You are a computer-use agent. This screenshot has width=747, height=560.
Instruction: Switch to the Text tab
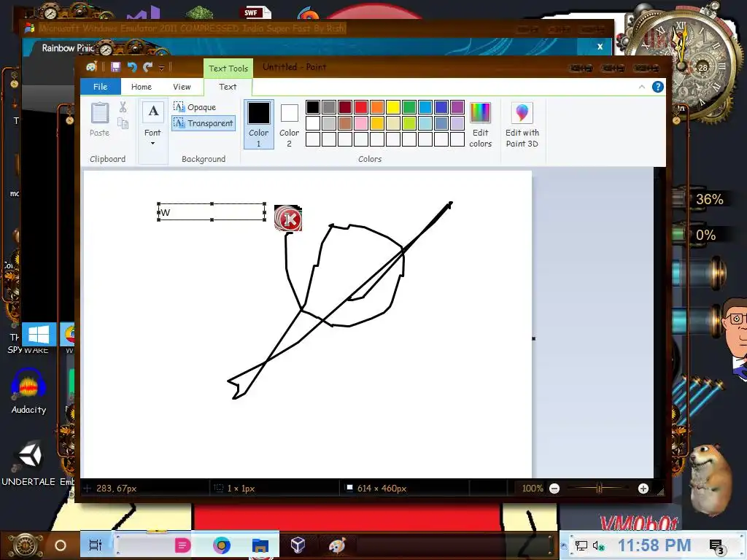click(x=228, y=87)
